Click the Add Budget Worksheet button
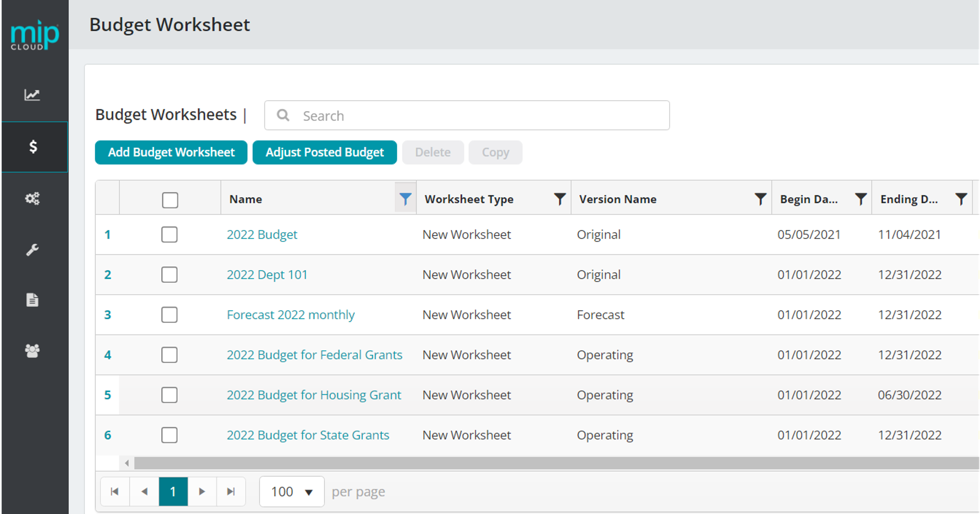This screenshot has width=980, height=514. 171,152
